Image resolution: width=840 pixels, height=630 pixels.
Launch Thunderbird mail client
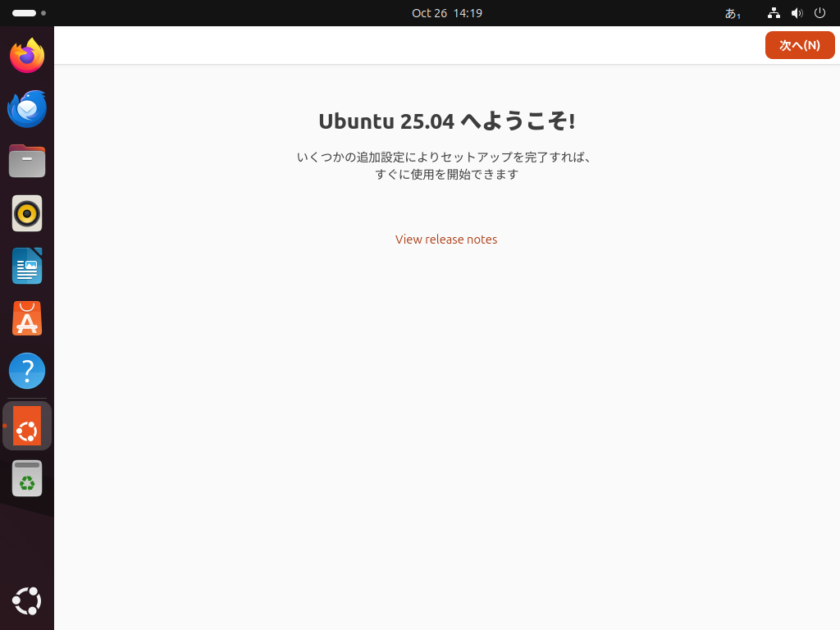[27, 109]
